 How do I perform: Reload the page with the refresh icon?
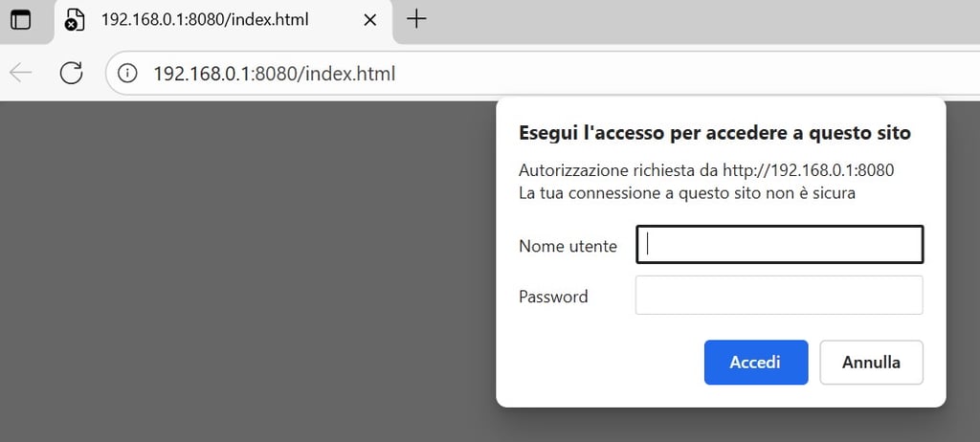tap(71, 73)
